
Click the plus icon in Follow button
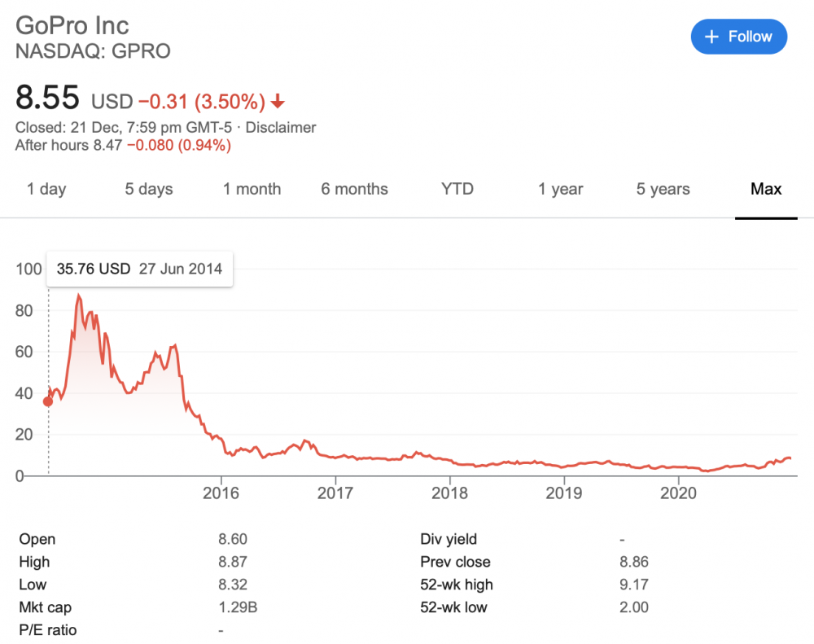pos(712,37)
